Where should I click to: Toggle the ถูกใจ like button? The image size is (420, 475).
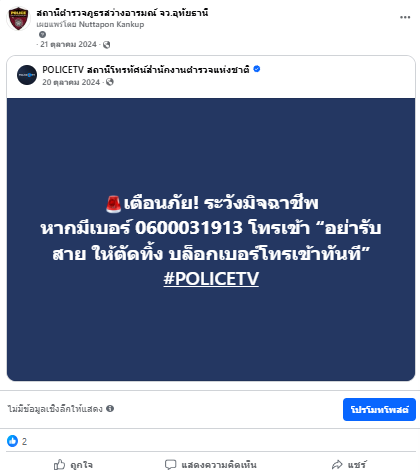73,465
